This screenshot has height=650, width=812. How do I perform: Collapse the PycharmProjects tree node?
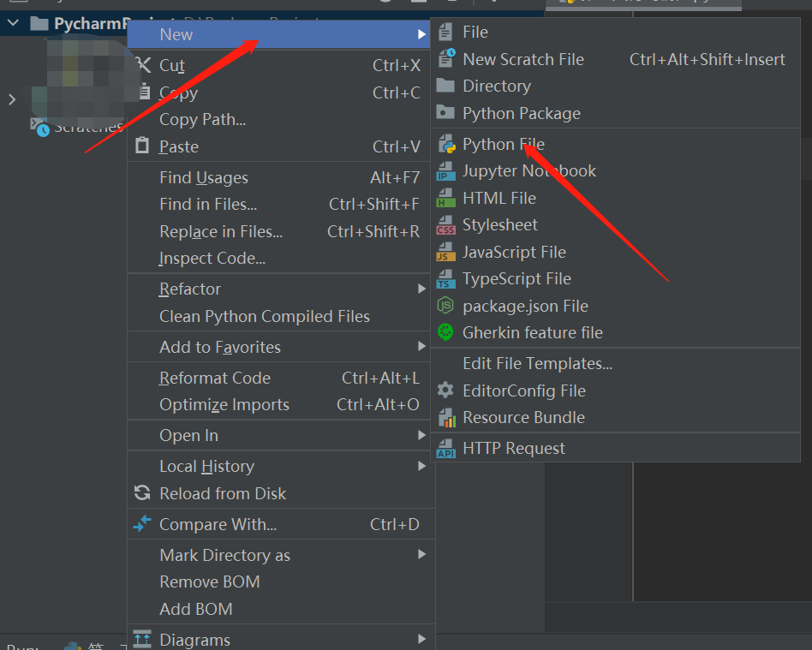pyautogui.click(x=13, y=23)
